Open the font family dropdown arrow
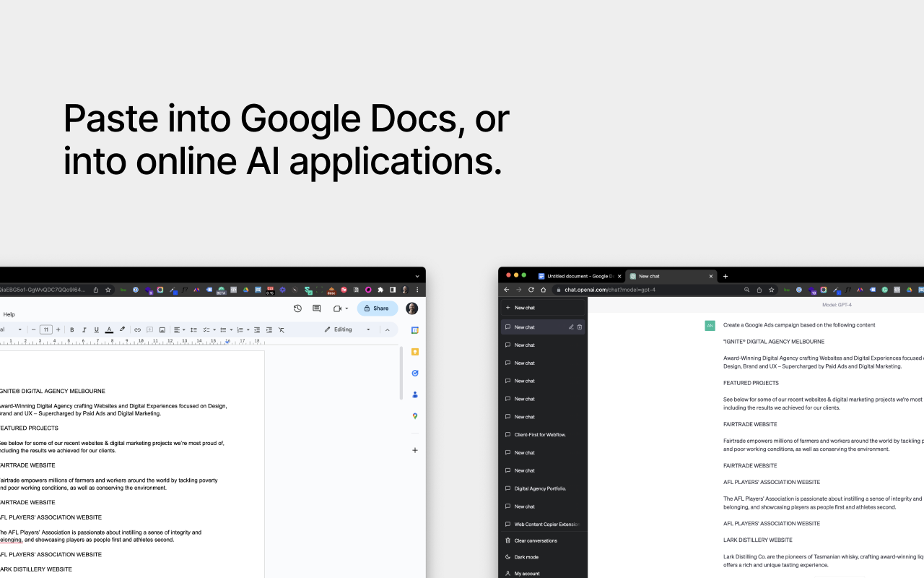The image size is (924, 578). tap(20, 329)
